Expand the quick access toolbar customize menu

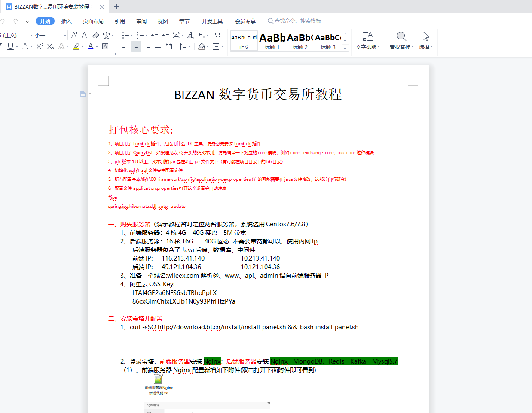pyautogui.click(x=27, y=21)
